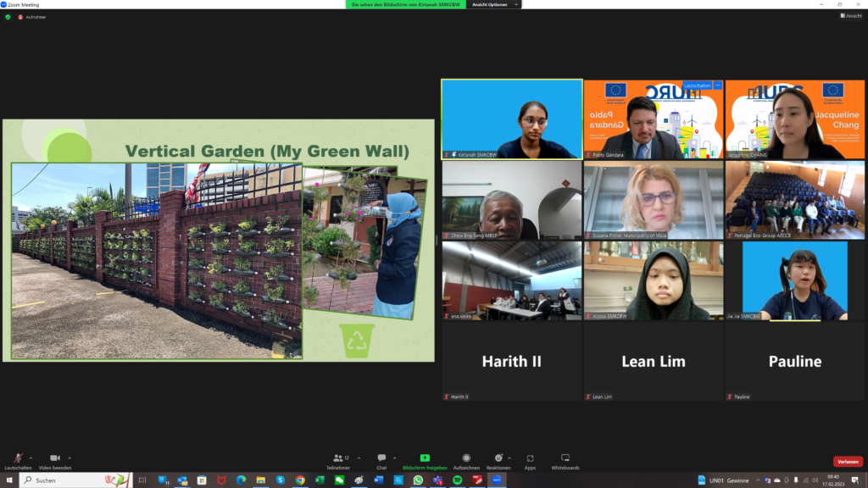Expand audio options arrow beside Lautschalten
The width and height of the screenshot is (868, 488).
(x=31, y=457)
